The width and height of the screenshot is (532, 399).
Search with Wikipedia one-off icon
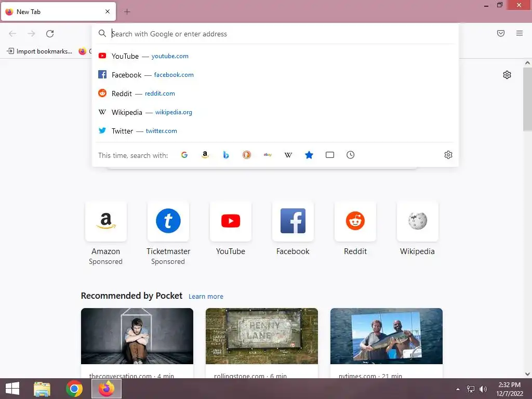coord(288,155)
